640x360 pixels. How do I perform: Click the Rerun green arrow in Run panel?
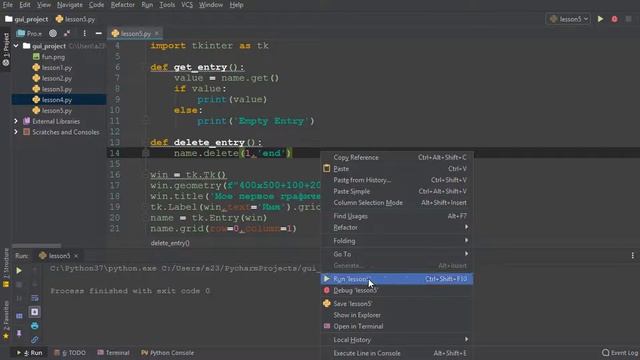click(x=19, y=270)
